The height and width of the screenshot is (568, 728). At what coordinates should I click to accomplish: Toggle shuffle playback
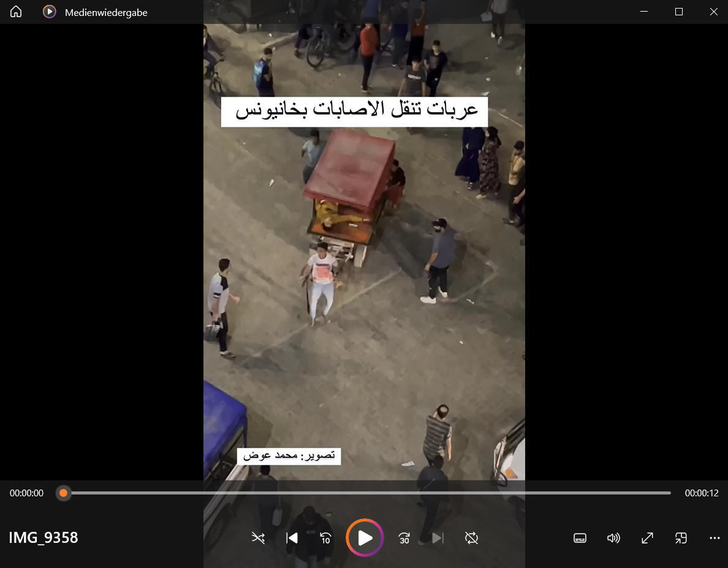[258, 538]
